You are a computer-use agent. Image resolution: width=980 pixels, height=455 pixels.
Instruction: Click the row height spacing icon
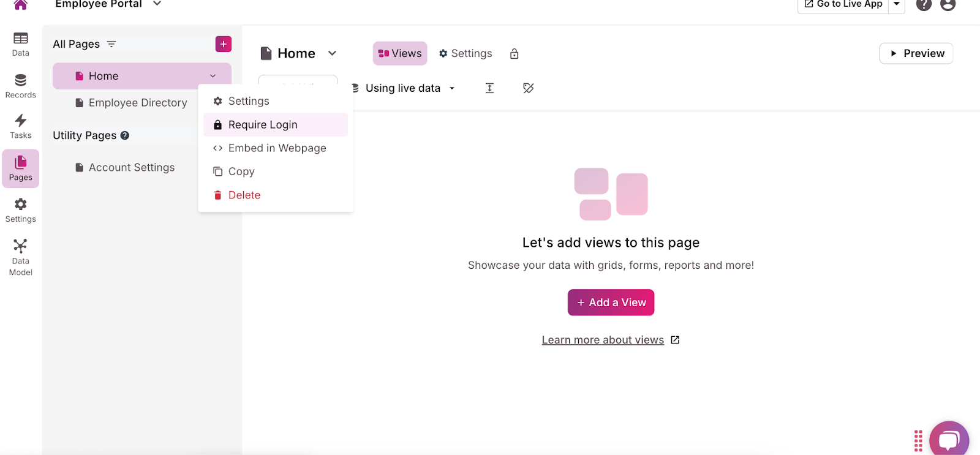489,88
